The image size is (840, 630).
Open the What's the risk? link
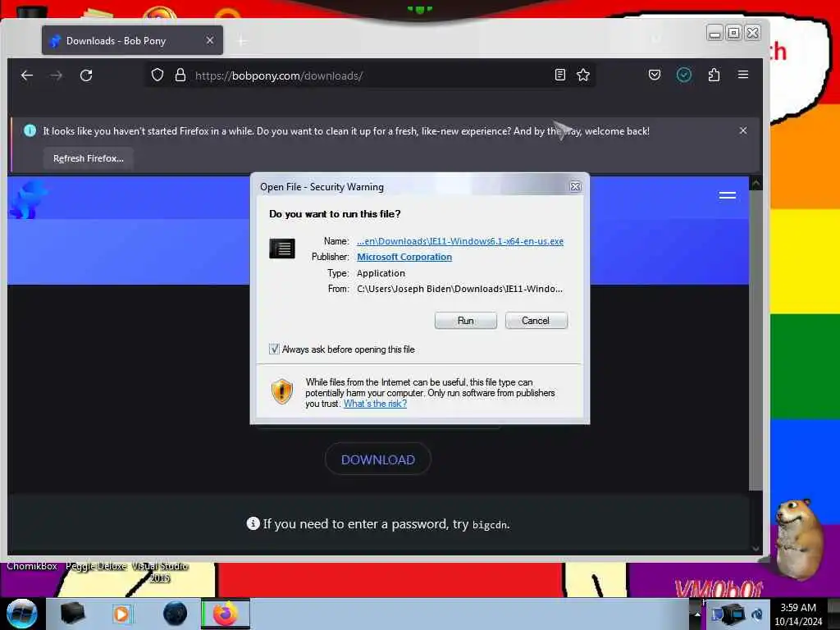[x=375, y=404]
